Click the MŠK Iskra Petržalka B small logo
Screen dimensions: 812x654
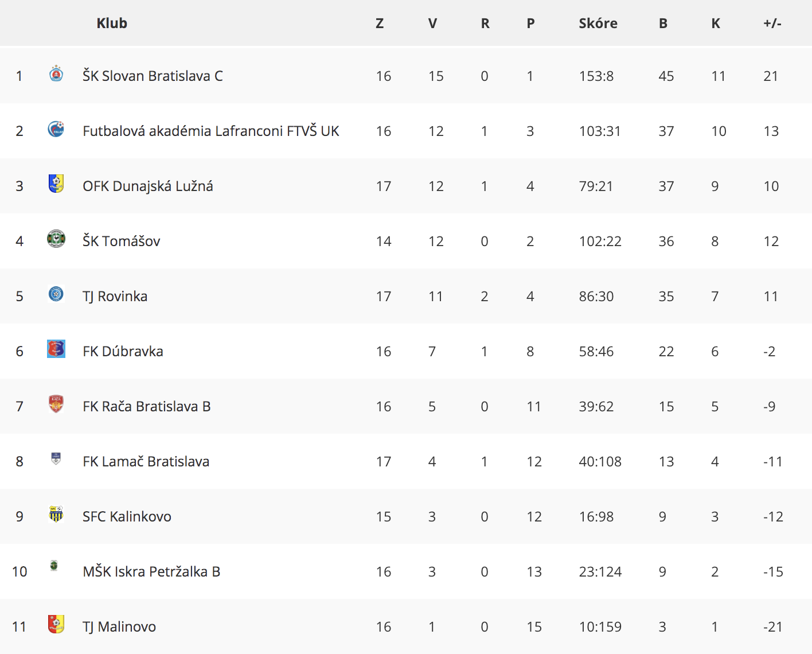54,566
